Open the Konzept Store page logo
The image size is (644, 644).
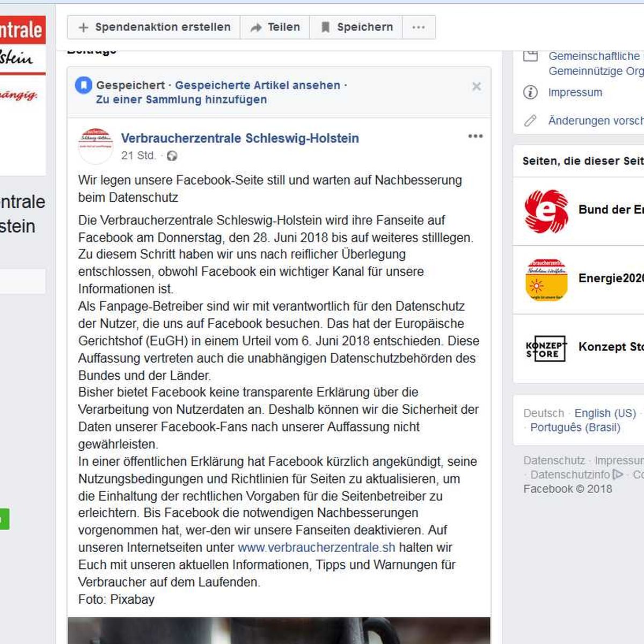click(546, 348)
